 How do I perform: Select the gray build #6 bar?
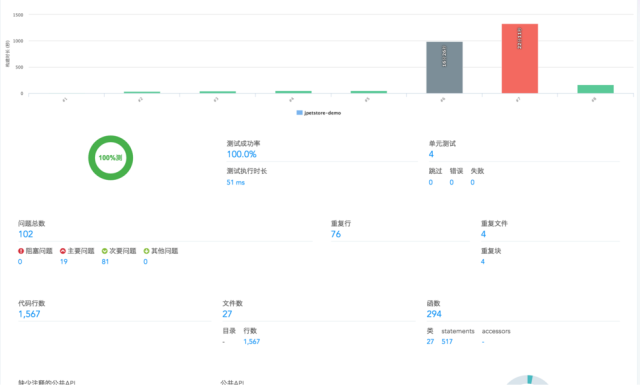(x=444, y=67)
